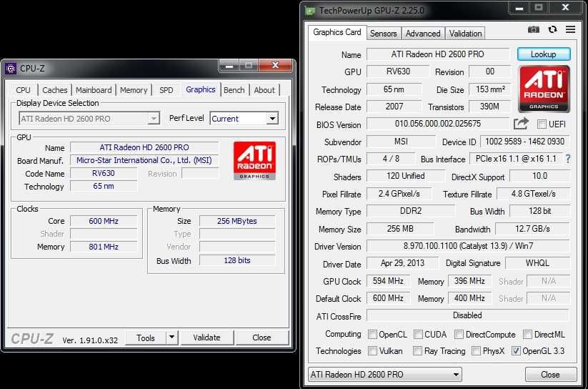Take a GPU-Z screenshot with camera icon
The image size is (588, 389).
pos(533,29)
